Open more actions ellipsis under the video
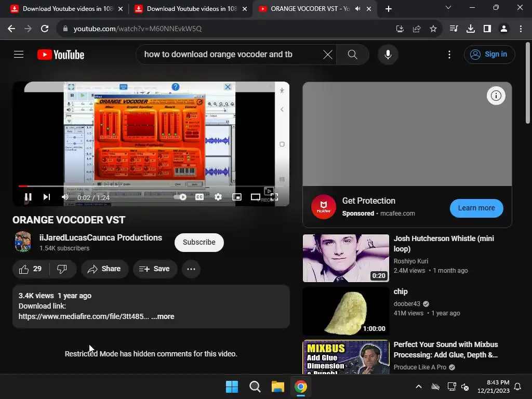The width and height of the screenshot is (532, 399). [191, 269]
